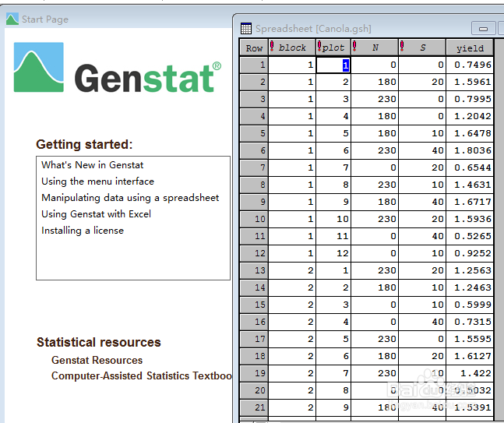This screenshot has height=423, width=504.
Task: Open Computer-Assisted Statistics Textbook link
Action: 142,375
